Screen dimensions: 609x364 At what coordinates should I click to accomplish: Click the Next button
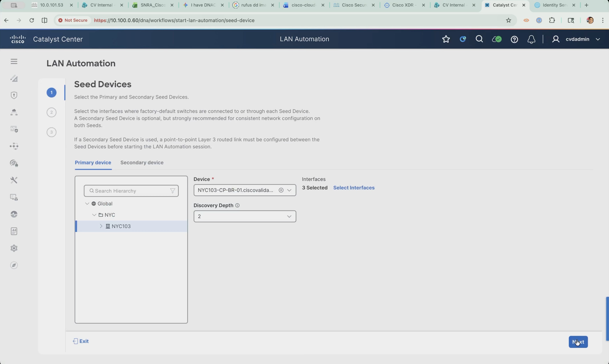[578, 342]
